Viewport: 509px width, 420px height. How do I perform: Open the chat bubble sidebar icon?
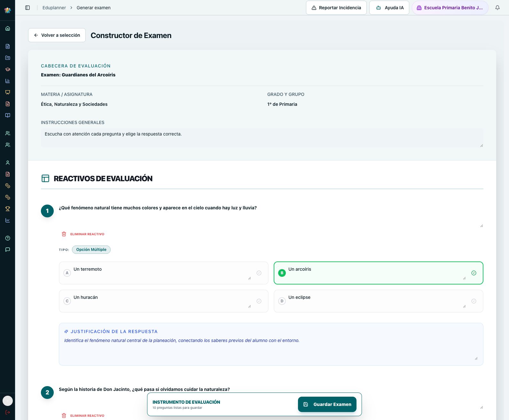(8, 250)
